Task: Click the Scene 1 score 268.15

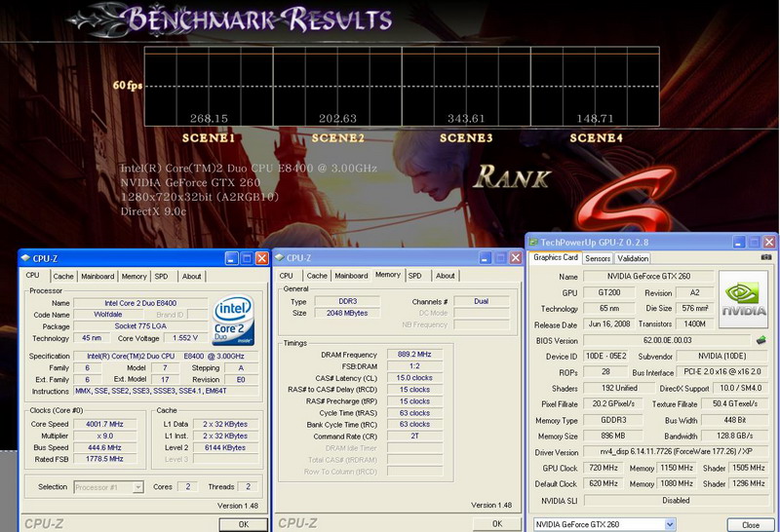Action: [x=209, y=118]
